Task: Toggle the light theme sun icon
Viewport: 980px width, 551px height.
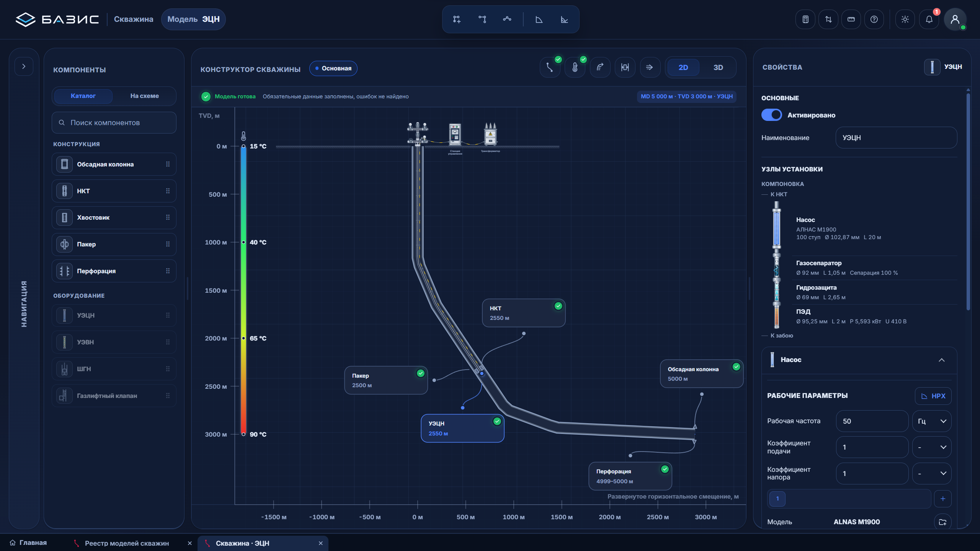Action: tap(905, 19)
